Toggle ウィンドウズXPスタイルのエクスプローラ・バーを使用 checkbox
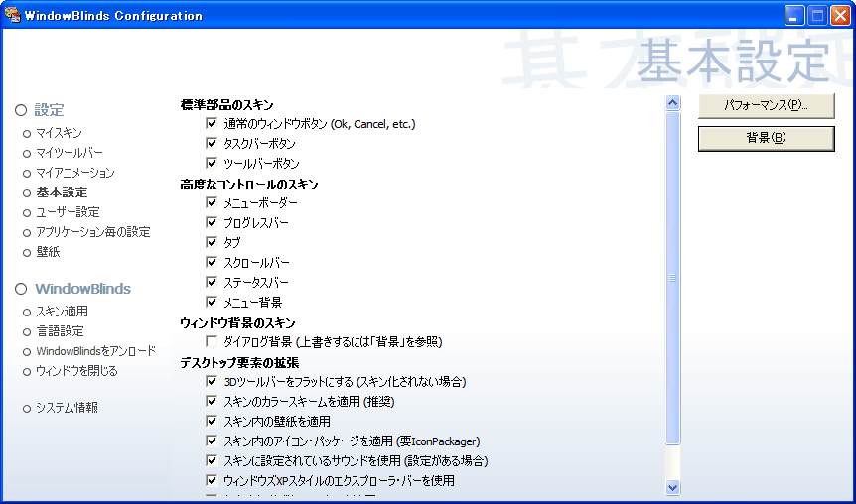856x504 pixels. tap(212, 480)
